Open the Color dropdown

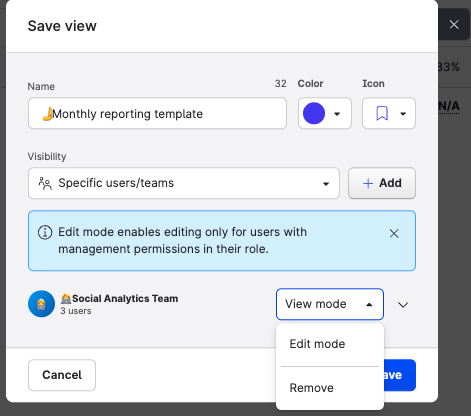point(325,113)
